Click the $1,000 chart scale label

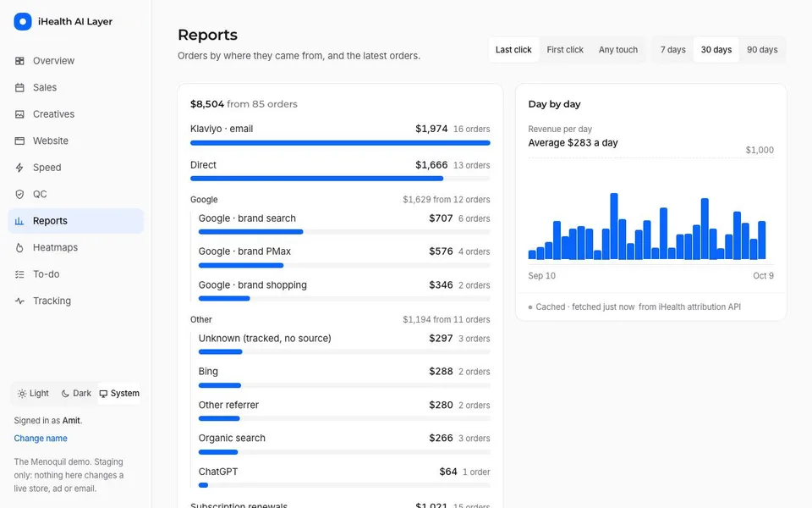pyautogui.click(x=760, y=151)
